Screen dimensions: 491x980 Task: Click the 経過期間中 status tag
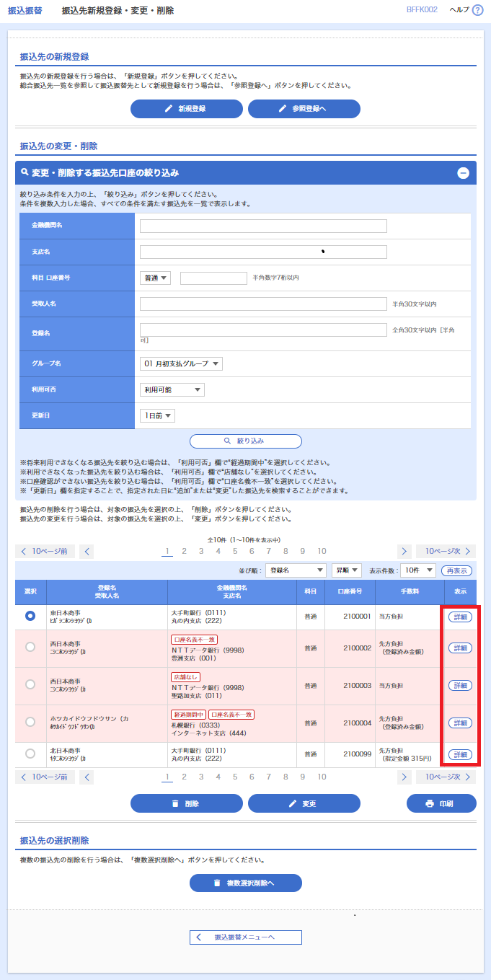188,715
